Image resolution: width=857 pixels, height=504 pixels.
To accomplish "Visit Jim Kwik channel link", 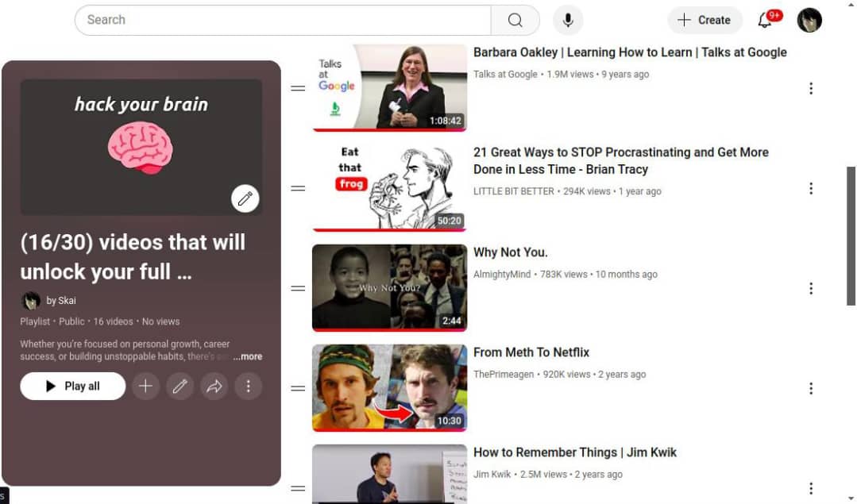I will (x=492, y=474).
